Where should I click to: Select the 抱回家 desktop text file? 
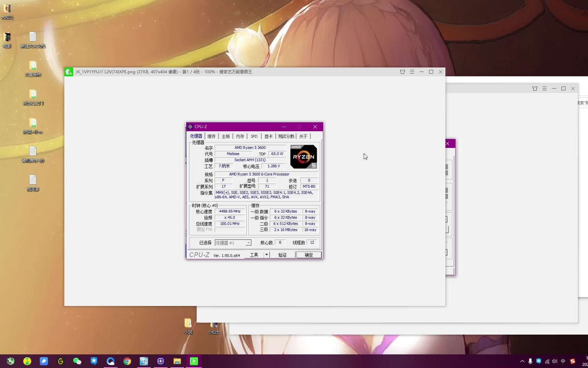tap(33, 183)
